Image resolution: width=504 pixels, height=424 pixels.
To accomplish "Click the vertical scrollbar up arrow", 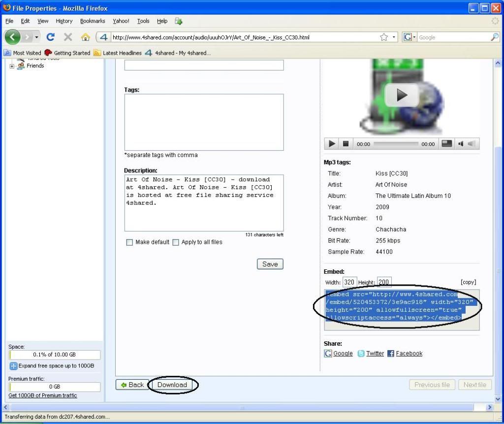I will (498, 63).
